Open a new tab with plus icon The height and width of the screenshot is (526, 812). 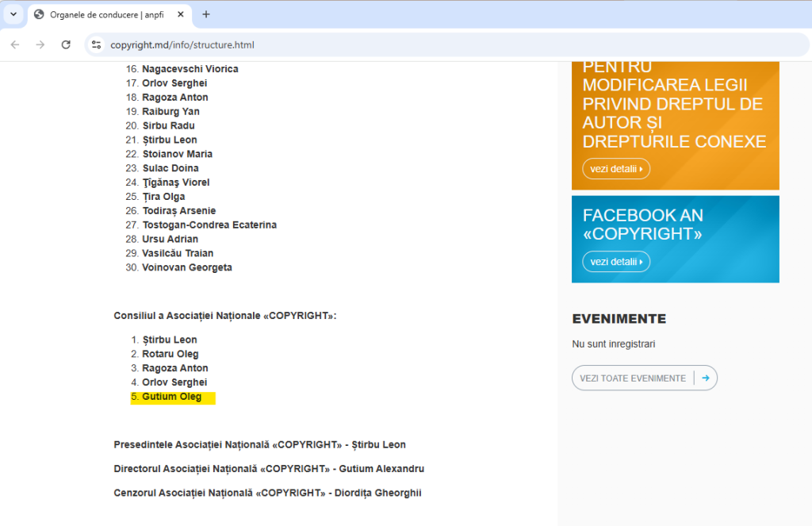tap(206, 14)
